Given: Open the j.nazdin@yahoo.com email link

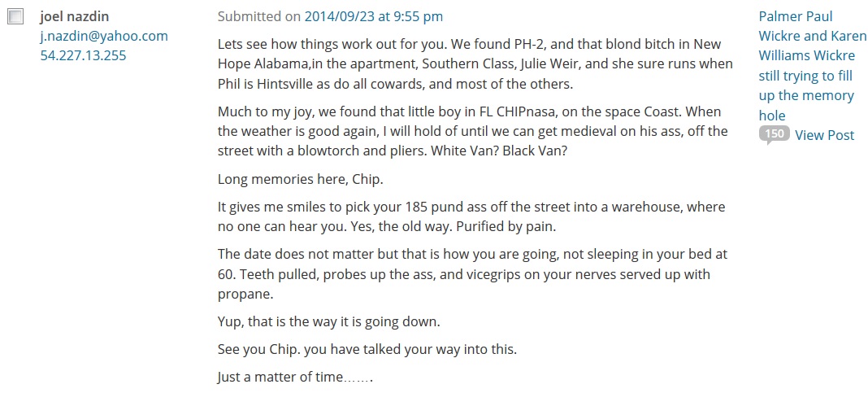Looking at the screenshot, I should pyautogui.click(x=104, y=36).
